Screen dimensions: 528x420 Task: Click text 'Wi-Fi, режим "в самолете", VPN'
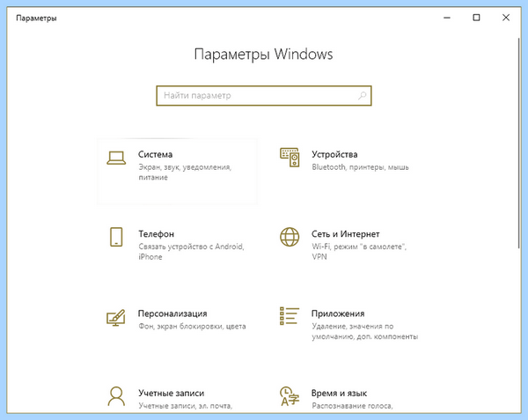pos(359,252)
